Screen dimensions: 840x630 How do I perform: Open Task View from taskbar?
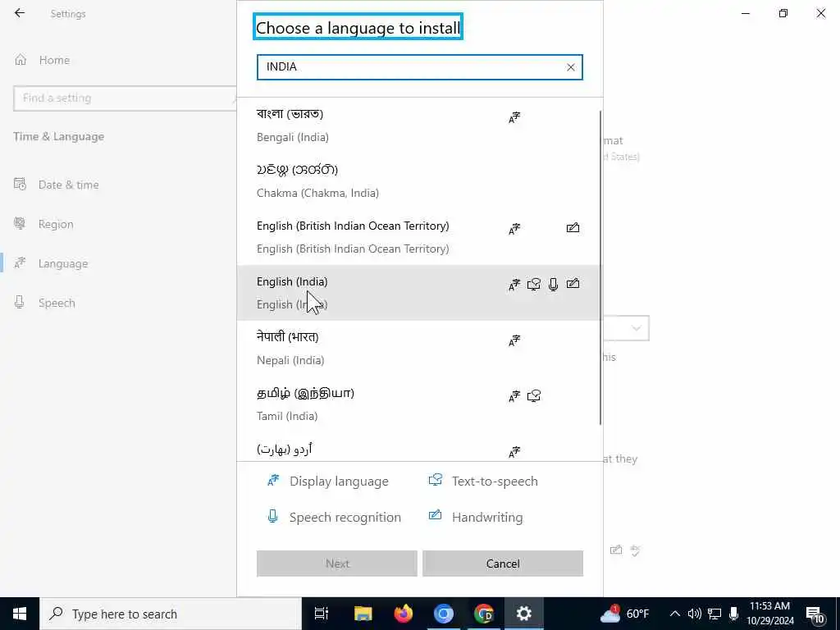click(322, 614)
